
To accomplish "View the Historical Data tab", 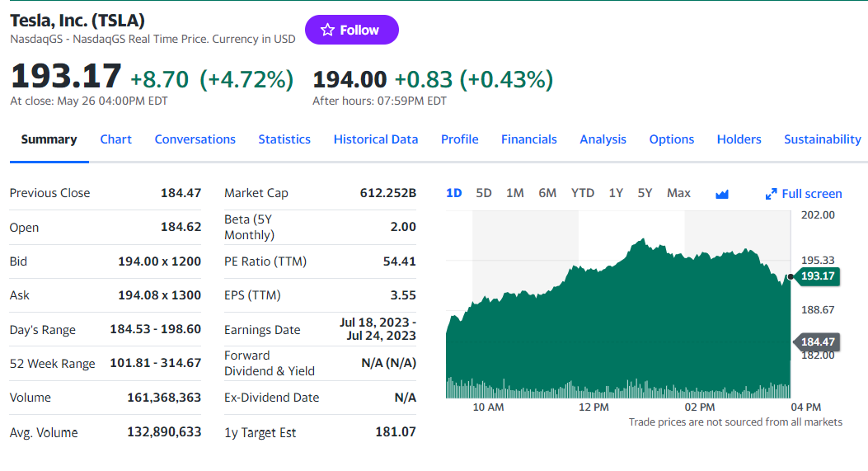I will (x=376, y=139).
